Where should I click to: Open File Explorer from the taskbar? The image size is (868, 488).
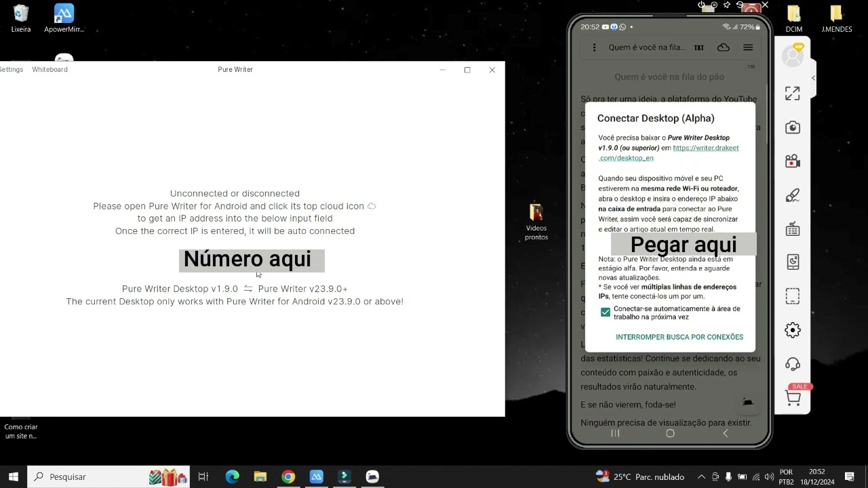[x=260, y=476]
